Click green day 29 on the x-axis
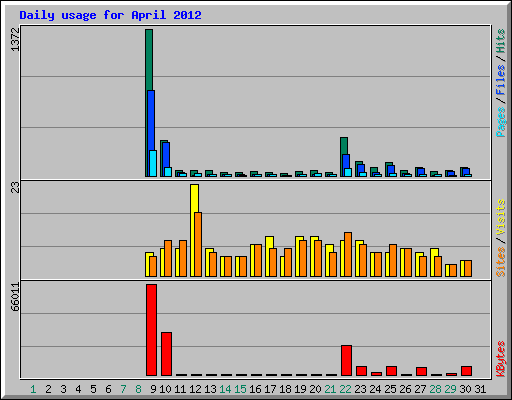 tap(450, 389)
